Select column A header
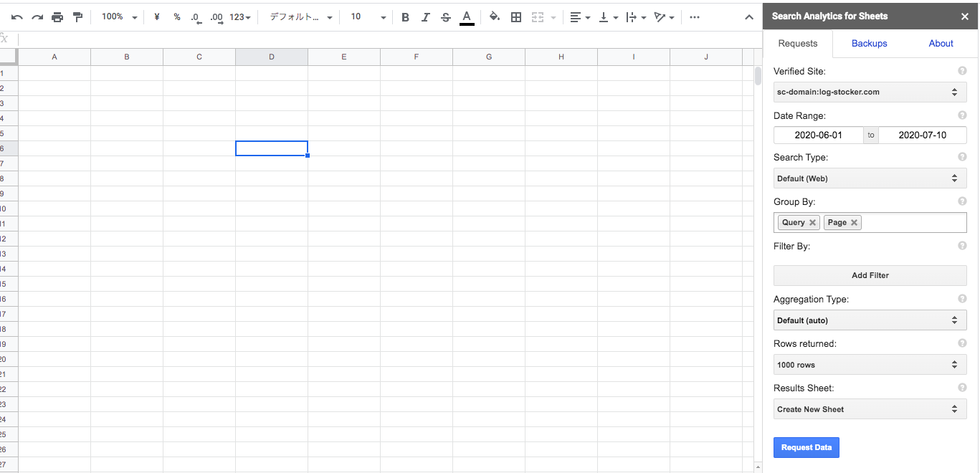The height and width of the screenshot is (473, 980). point(54,57)
